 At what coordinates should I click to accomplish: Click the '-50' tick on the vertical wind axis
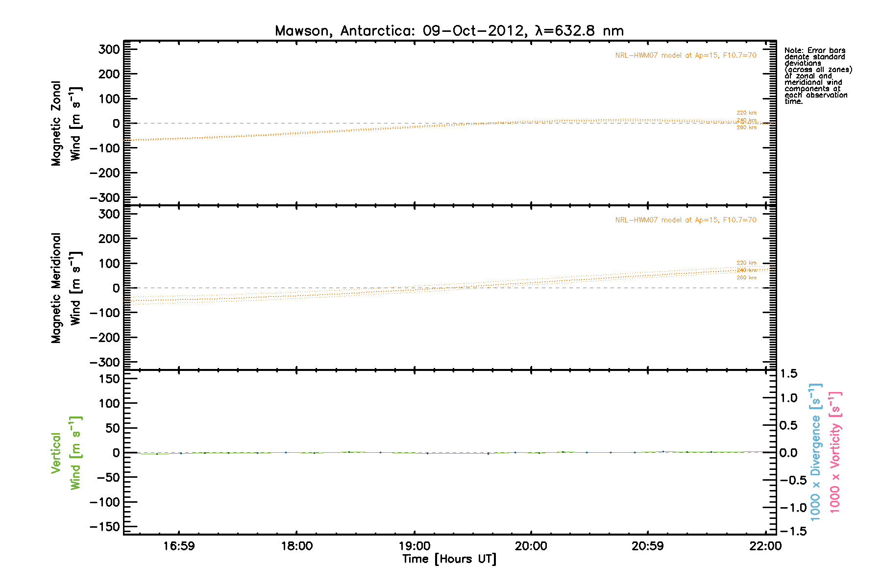point(108,477)
